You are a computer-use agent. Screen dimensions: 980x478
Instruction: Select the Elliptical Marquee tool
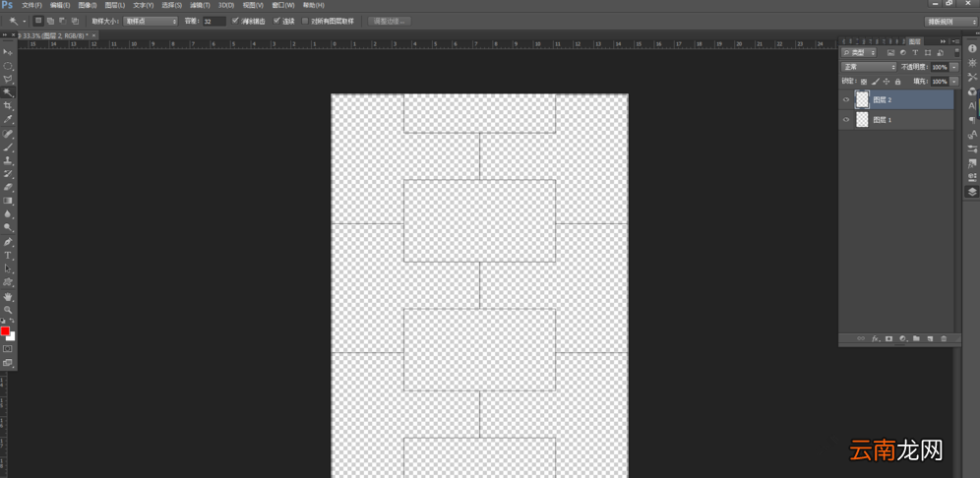(8, 66)
